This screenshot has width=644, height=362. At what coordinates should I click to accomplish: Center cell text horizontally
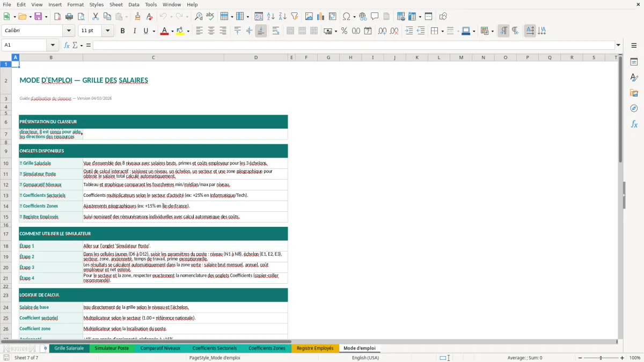211,31
